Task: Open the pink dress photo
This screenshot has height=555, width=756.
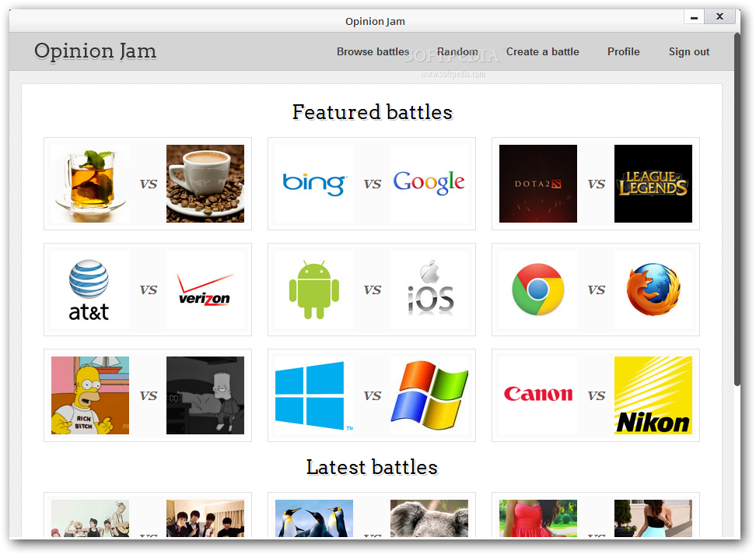Action: click(x=538, y=518)
